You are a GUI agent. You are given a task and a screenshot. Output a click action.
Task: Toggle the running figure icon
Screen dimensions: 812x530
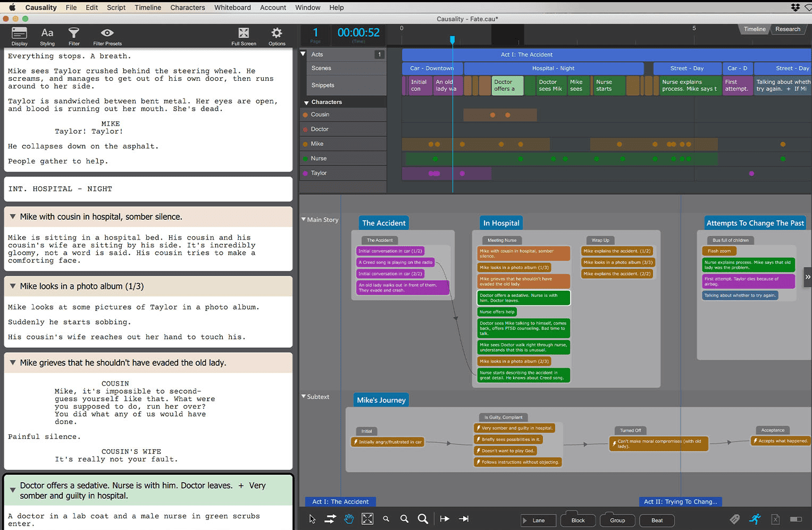(x=755, y=519)
